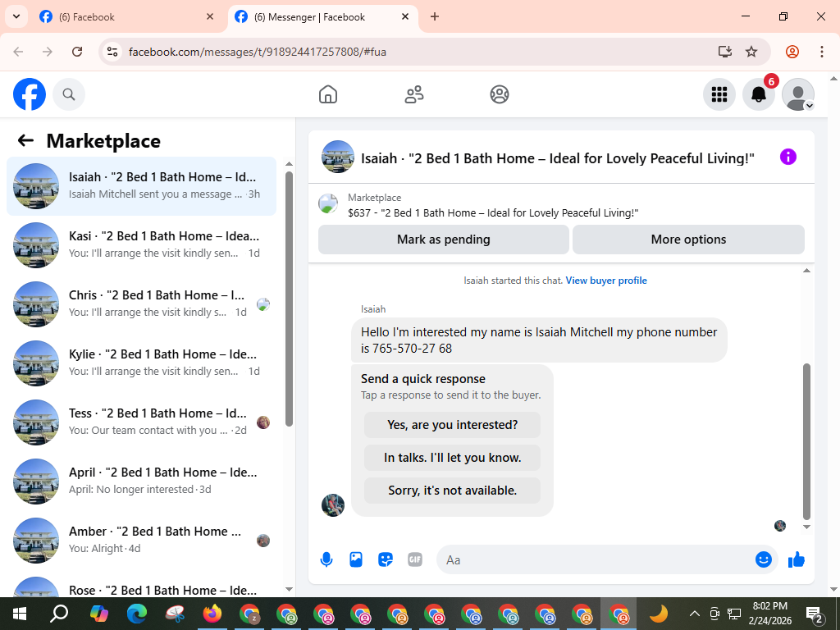
Task: Go back from the Marketplace chat list
Action: [x=25, y=141]
